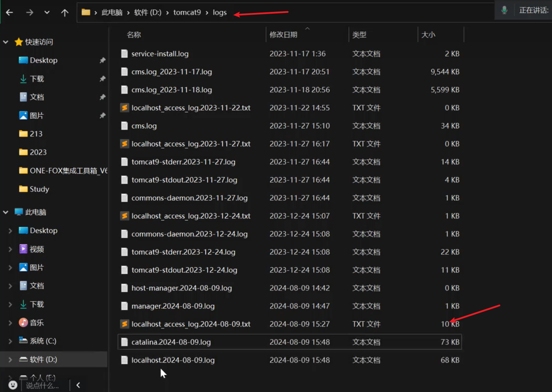Expand the 视频 folder in tree
Screen dimensions: 552x392
pyautogui.click(x=10, y=249)
